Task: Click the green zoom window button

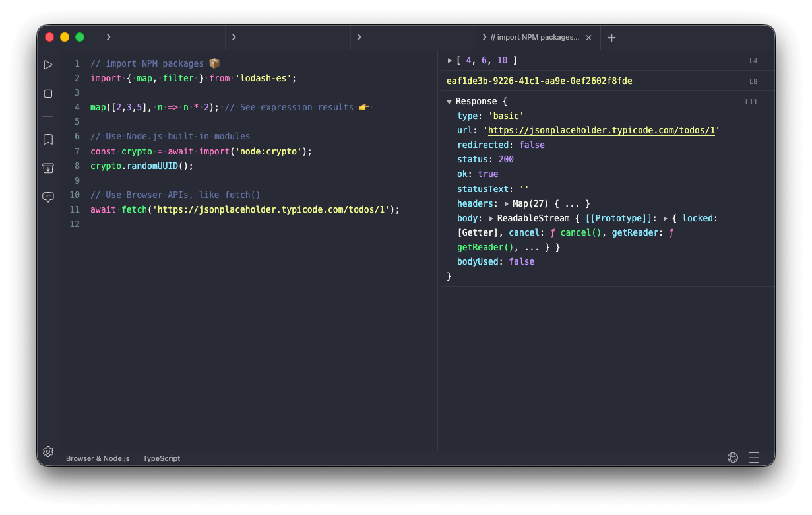Action: coord(80,37)
